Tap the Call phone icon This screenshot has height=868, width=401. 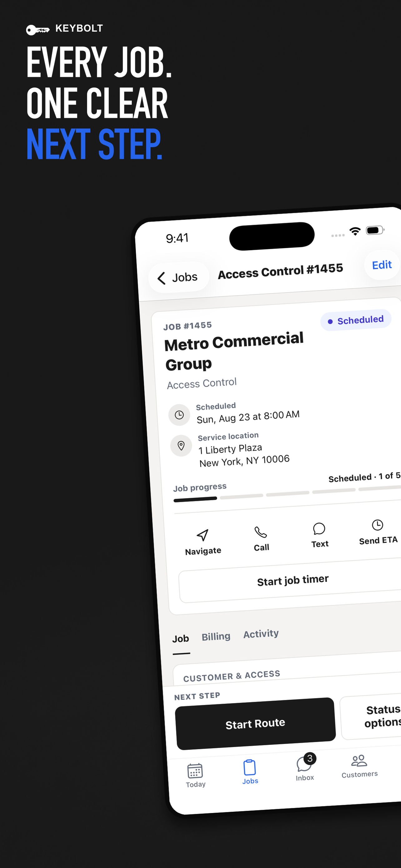coord(260,532)
